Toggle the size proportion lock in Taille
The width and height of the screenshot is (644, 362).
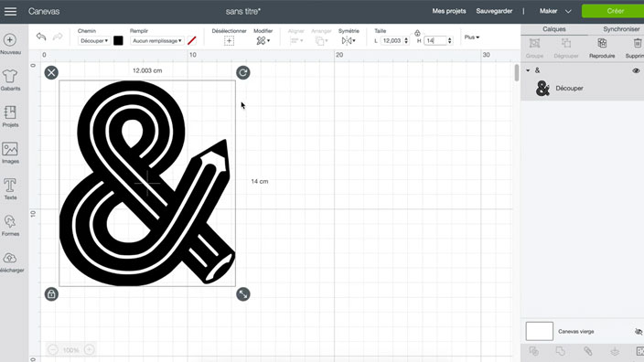tap(417, 33)
